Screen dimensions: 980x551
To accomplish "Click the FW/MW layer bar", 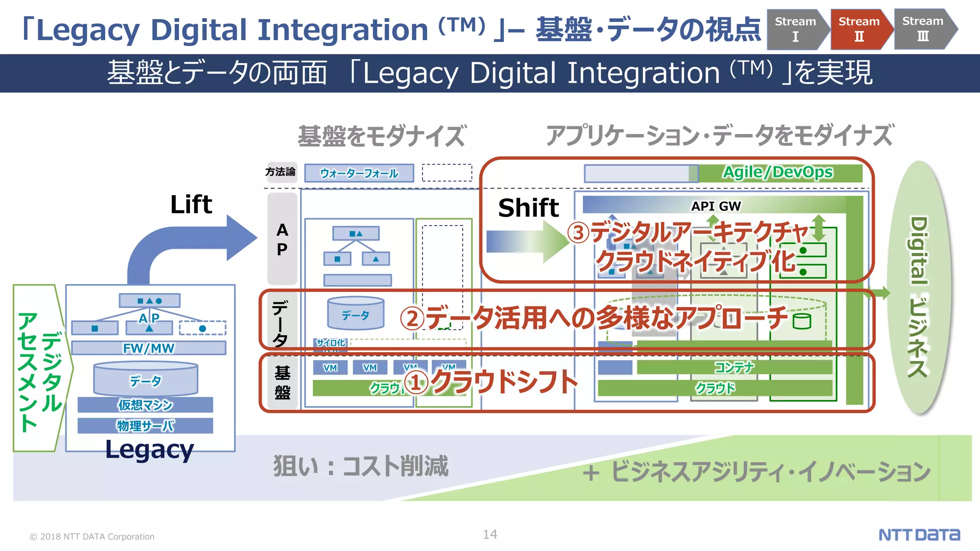I will point(148,348).
